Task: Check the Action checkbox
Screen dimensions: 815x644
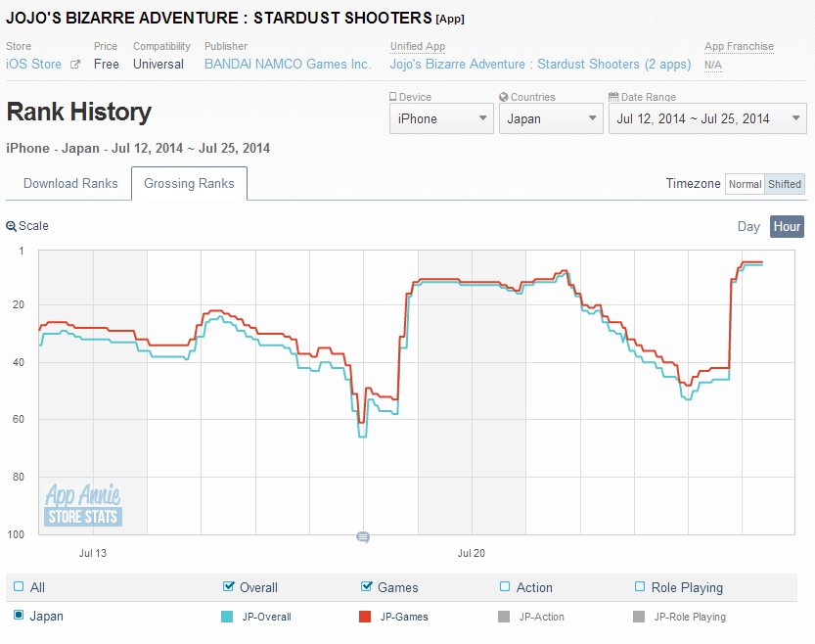Action: click(505, 587)
